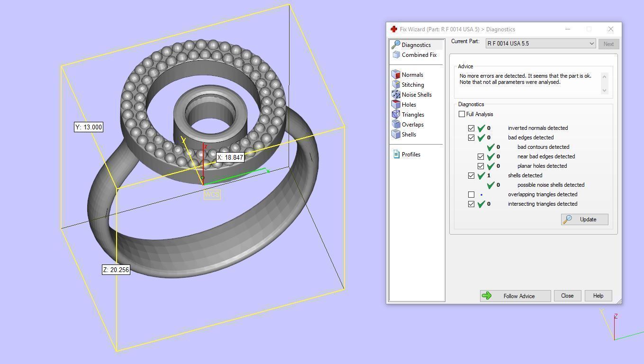
Task: Close the Fix Wizard window with X
Action: click(610, 29)
